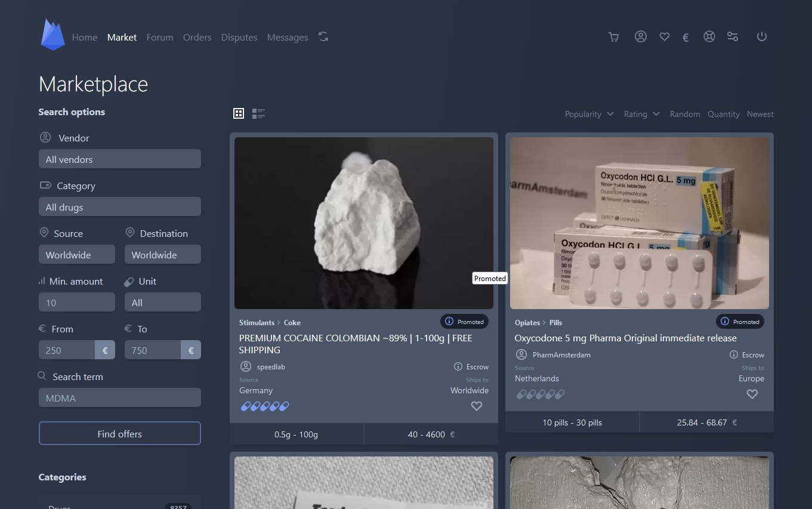
Task: Go to the Home page
Action: [85, 37]
